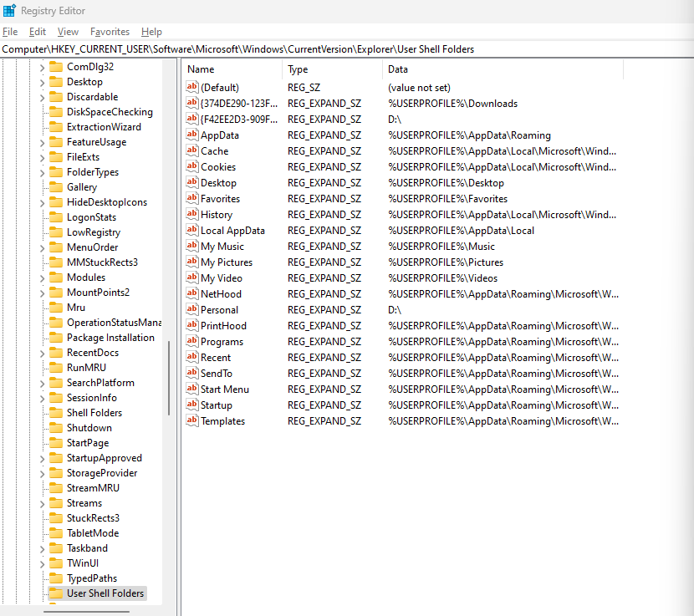Expand the Discardable key
The image size is (694, 616).
(x=42, y=98)
